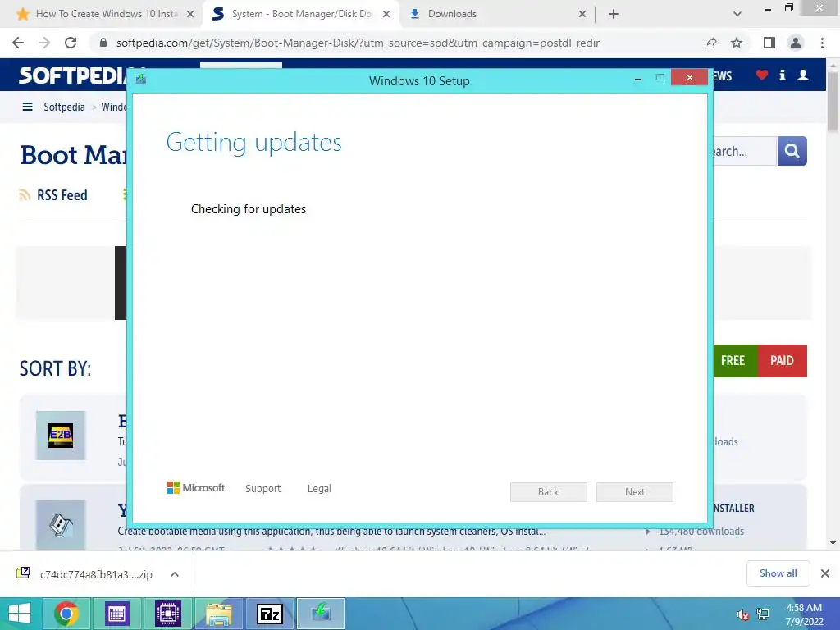The height and width of the screenshot is (630, 840).
Task: Click the share page icon in address bar
Action: pyautogui.click(x=710, y=43)
